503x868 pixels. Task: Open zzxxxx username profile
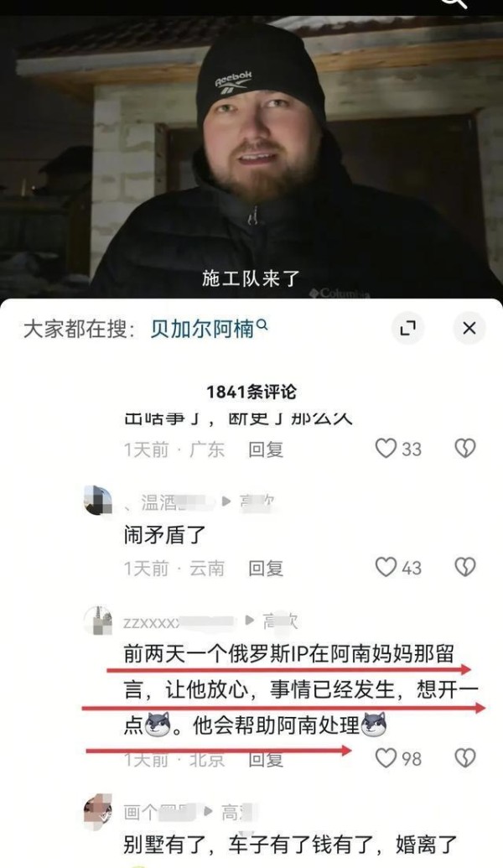(x=179, y=622)
